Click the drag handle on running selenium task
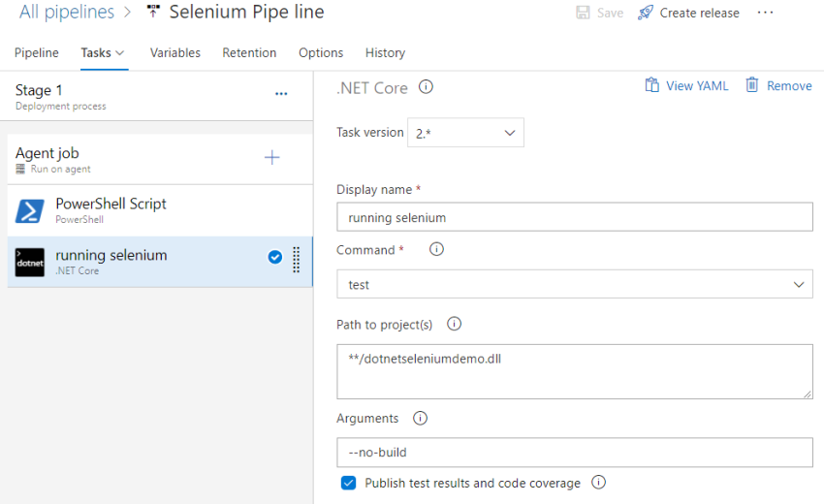Image resolution: width=824 pixels, height=504 pixels. coord(297,259)
